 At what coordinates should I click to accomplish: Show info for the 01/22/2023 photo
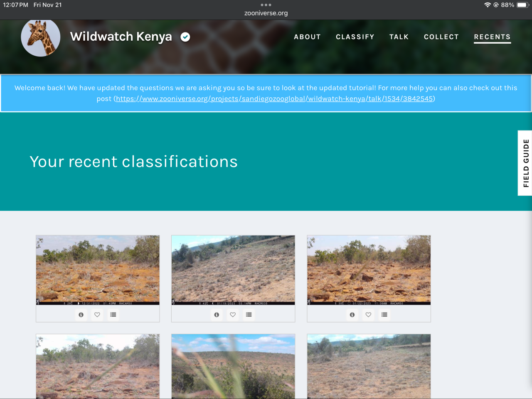click(x=352, y=315)
